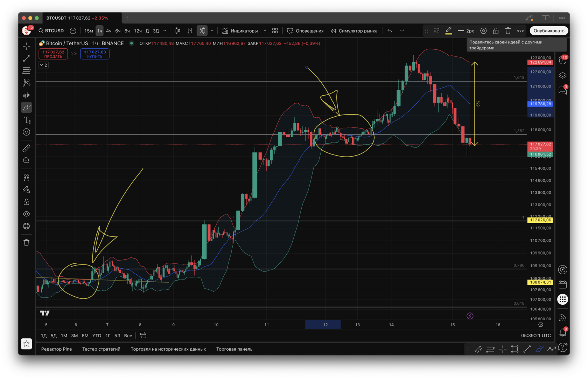Open the user profile avatar menu

(x=27, y=31)
